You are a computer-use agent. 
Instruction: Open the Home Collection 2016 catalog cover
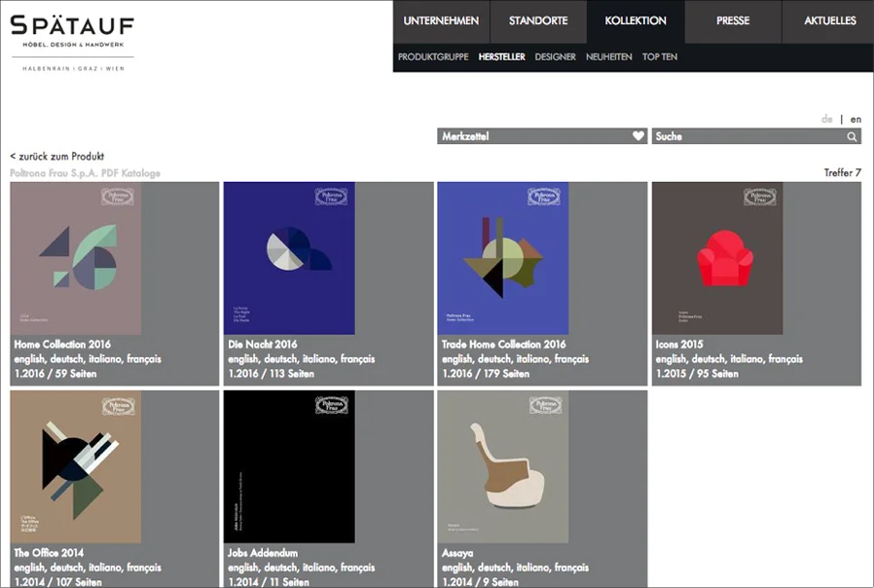pyautogui.click(x=76, y=258)
